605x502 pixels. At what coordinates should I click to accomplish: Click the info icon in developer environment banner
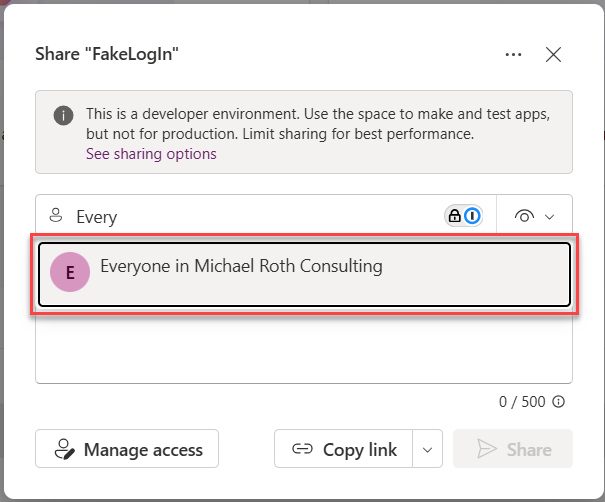63,115
